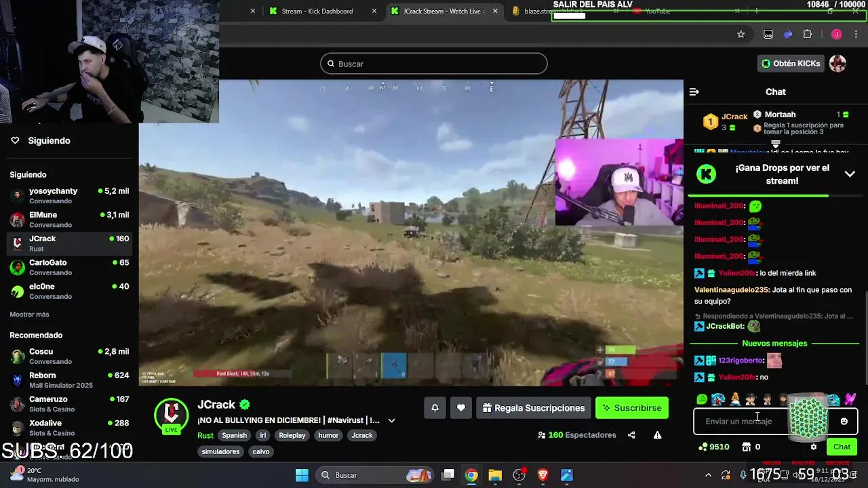Click Valentinaagudelo235 username in chat
Screen dimensions: 868x488
tap(731, 290)
